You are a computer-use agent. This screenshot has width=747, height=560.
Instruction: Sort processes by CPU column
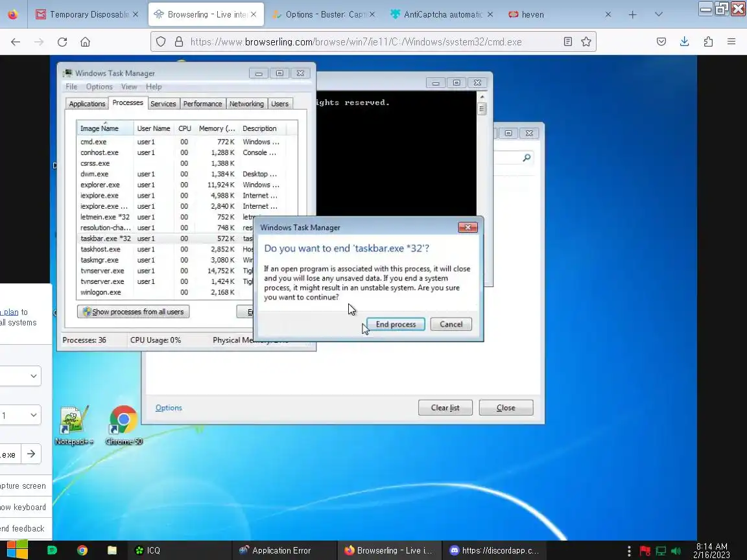point(184,128)
